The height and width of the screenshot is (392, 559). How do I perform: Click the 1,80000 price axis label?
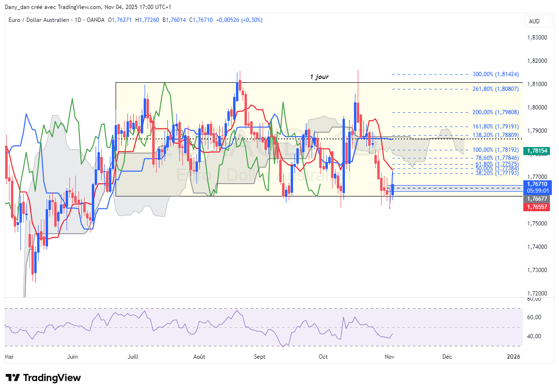pyautogui.click(x=537, y=107)
